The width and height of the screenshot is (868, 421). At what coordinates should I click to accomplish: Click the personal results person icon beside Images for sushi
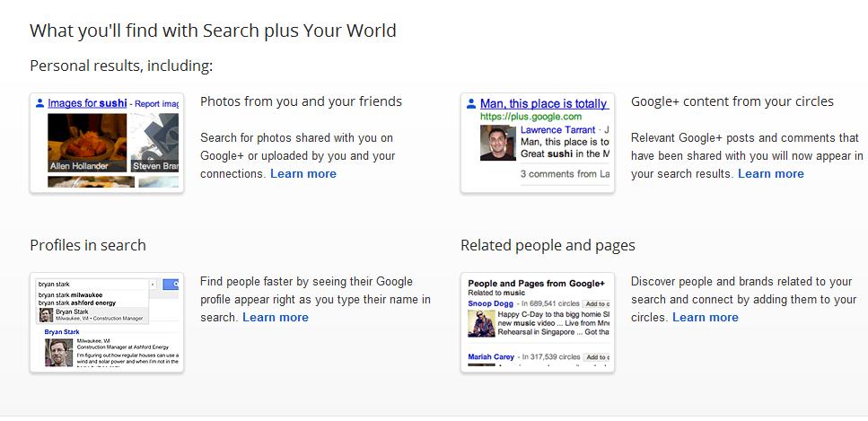39,103
